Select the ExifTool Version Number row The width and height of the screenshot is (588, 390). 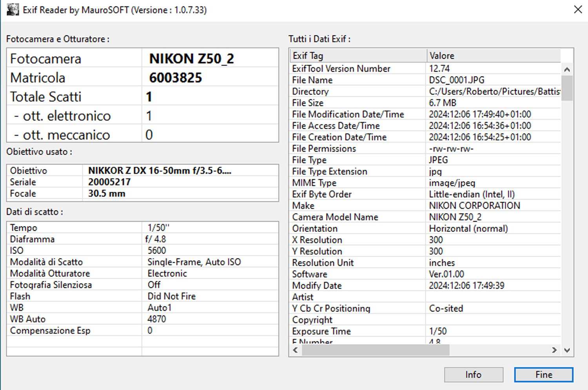pos(425,68)
